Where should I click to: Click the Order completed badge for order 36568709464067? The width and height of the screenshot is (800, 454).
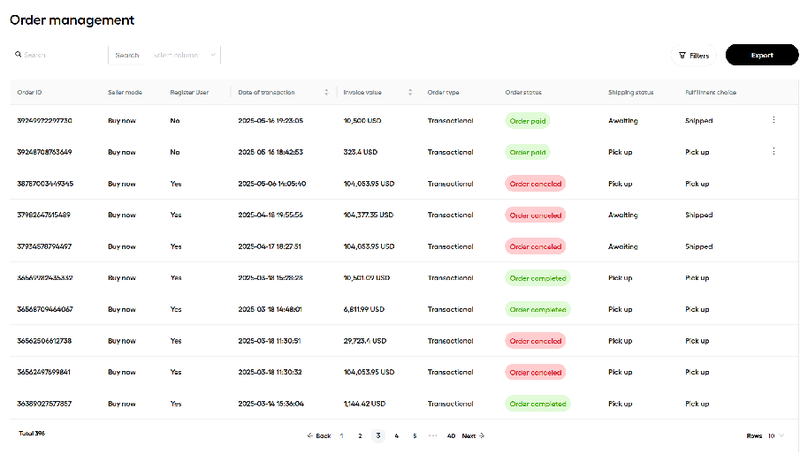tap(538, 309)
